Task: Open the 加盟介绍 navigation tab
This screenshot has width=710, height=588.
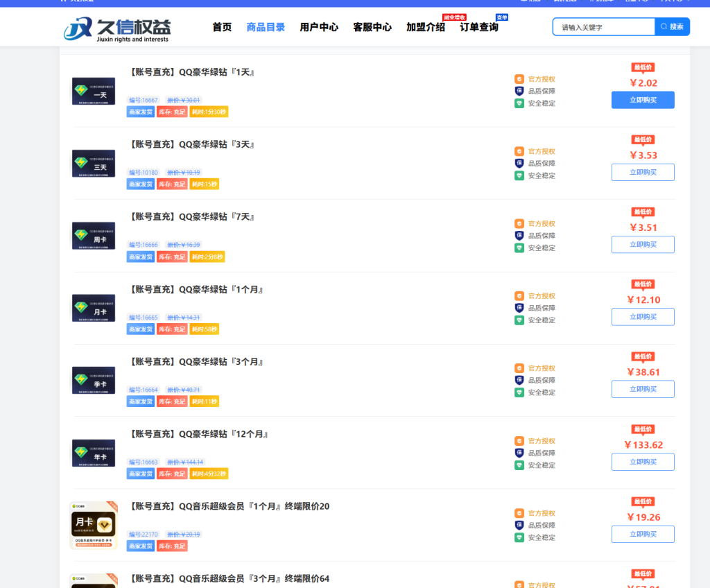Action: [426, 27]
